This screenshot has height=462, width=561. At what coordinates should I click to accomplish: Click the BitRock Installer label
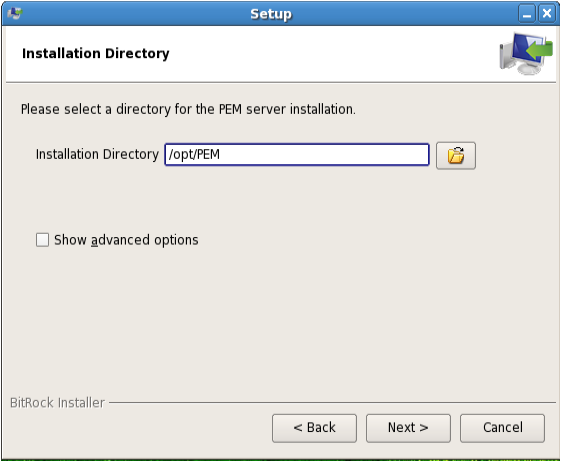click(x=57, y=403)
